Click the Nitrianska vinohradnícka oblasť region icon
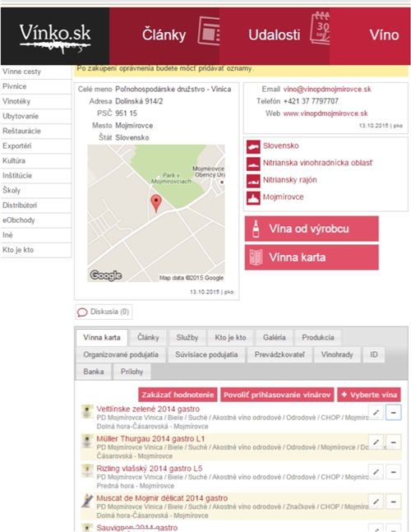This screenshot has height=532, width=411. (x=253, y=164)
